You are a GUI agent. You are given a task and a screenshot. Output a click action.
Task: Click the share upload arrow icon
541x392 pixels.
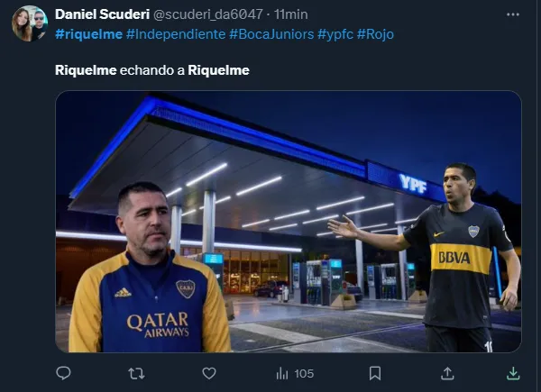tap(447, 372)
